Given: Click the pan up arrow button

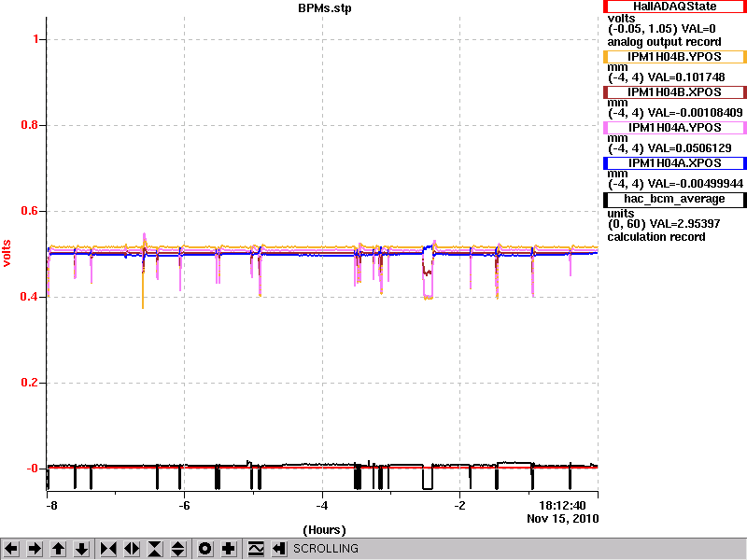Looking at the screenshot, I should 58,549.
